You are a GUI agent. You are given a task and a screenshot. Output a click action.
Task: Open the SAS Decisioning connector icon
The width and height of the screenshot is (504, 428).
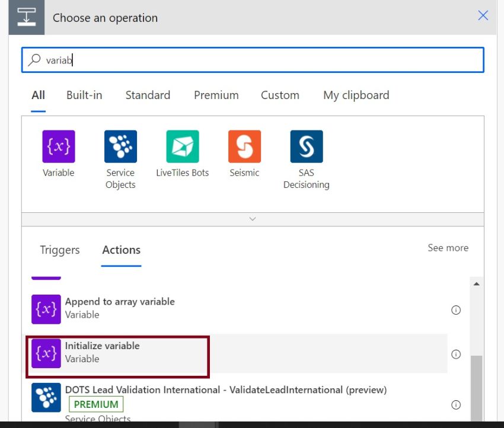(307, 145)
